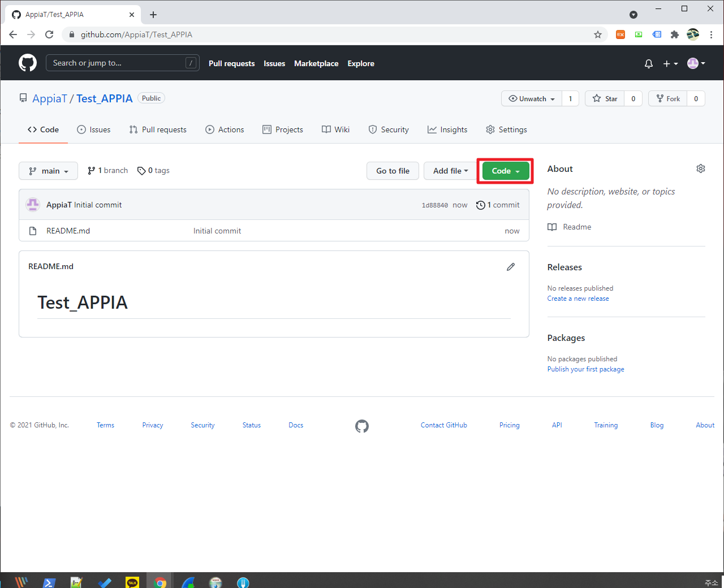Open footer Pricing link
724x588 pixels.
click(x=510, y=425)
